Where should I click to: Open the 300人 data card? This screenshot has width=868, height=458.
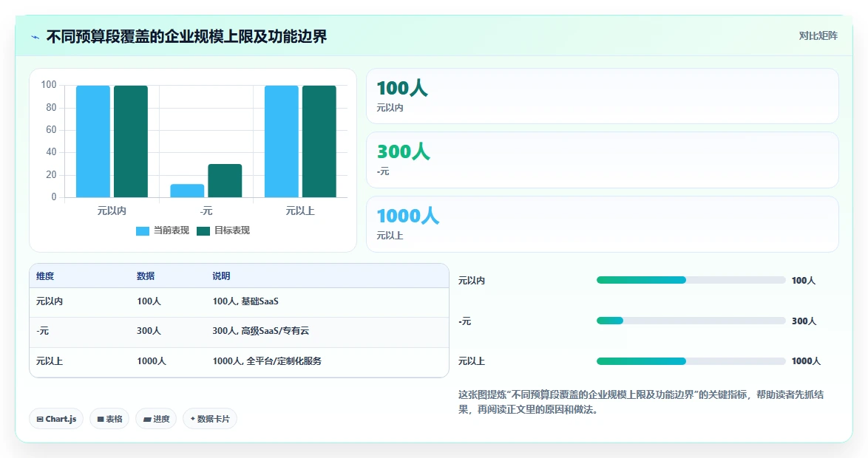603,160
